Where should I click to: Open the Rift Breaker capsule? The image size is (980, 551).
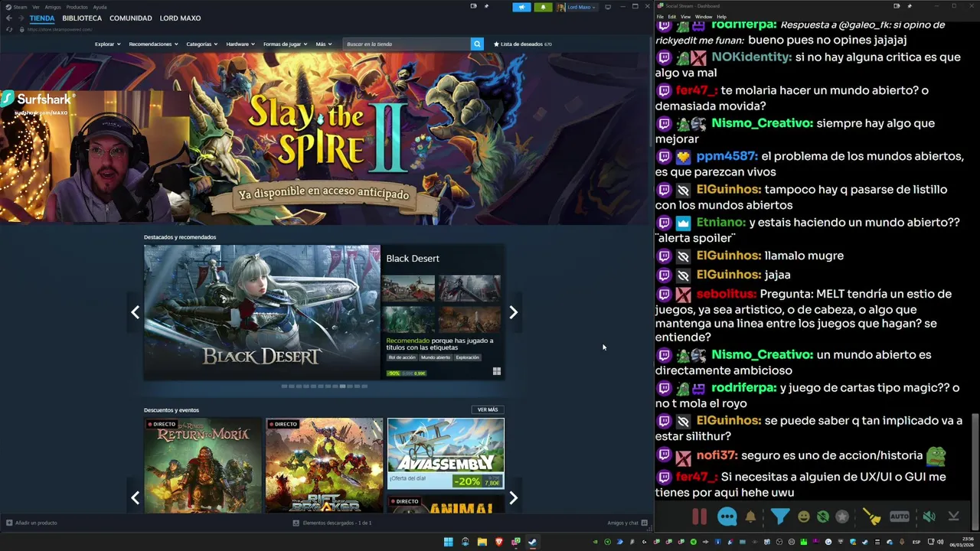click(324, 465)
